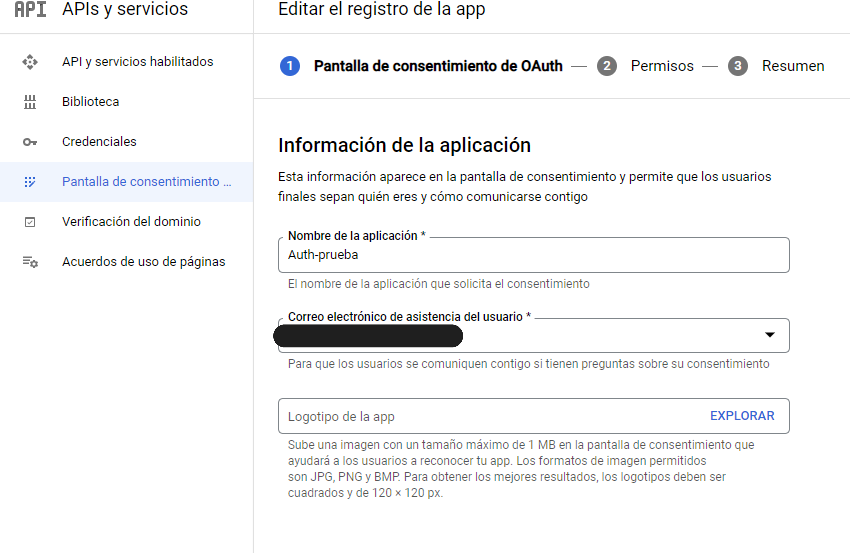Click the OAuth consent screen sidebar icon

pyautogui.click(x=30, y=182)
